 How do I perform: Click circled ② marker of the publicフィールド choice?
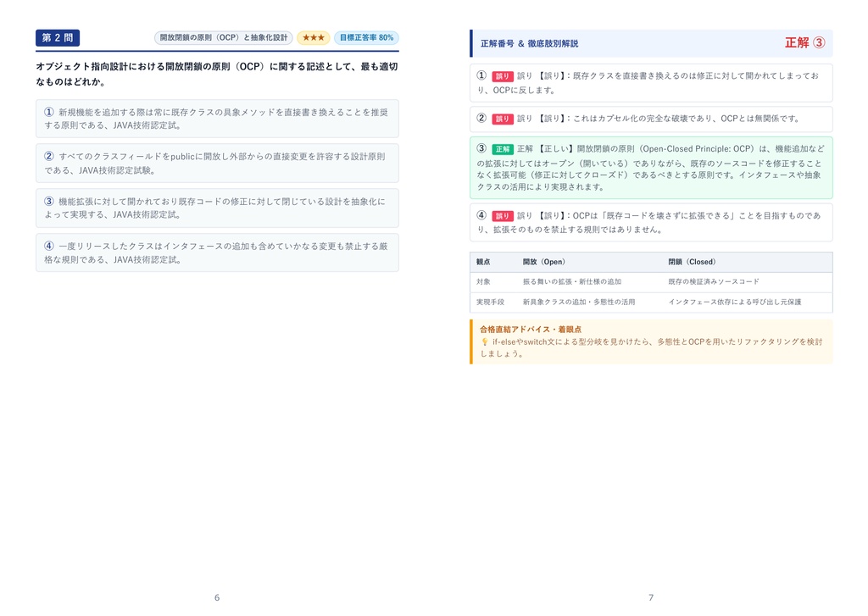point(49,156)
